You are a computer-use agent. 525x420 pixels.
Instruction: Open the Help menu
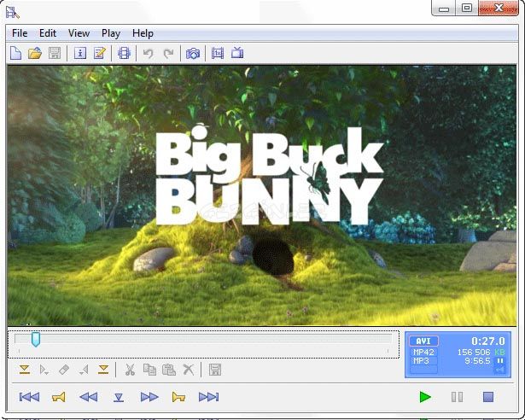click(143, 33)
